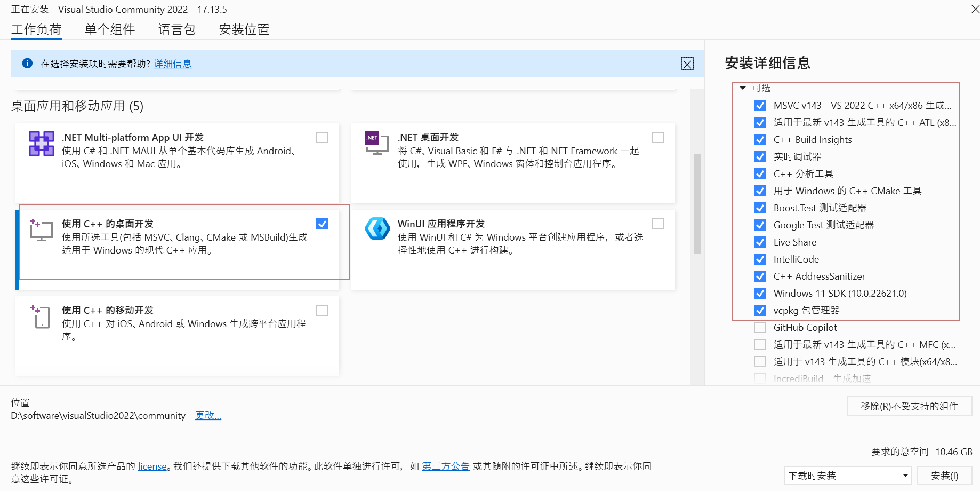980x491 pixels.
Task: Click the 10.46 GB total space value
Action: (954, 452)
